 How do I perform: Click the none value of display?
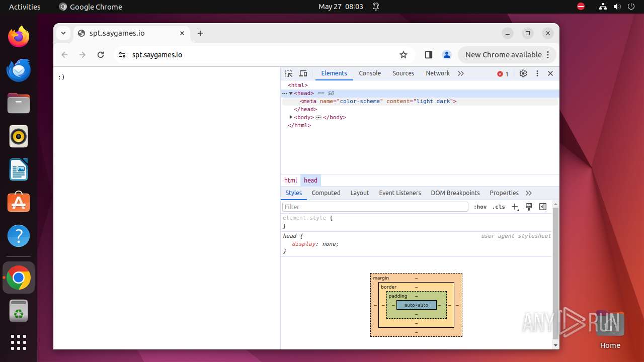pyautogui.click(x=330, y=244)
